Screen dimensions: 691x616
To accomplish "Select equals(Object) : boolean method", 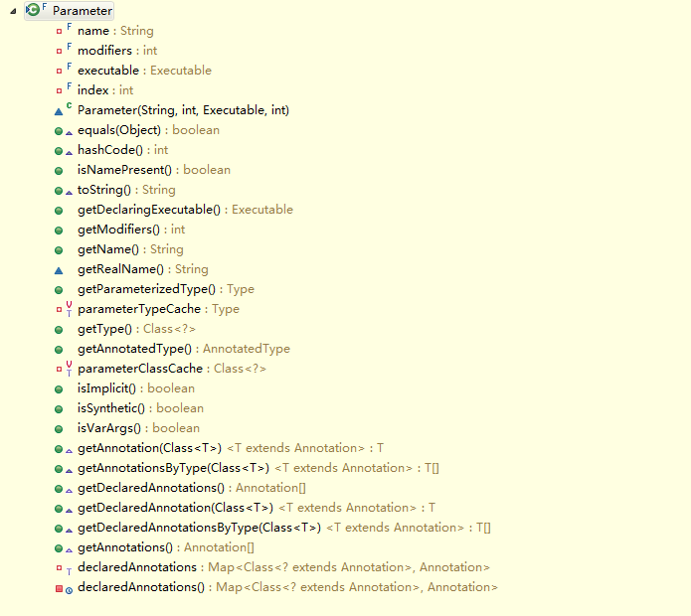I will click(148, 130).
